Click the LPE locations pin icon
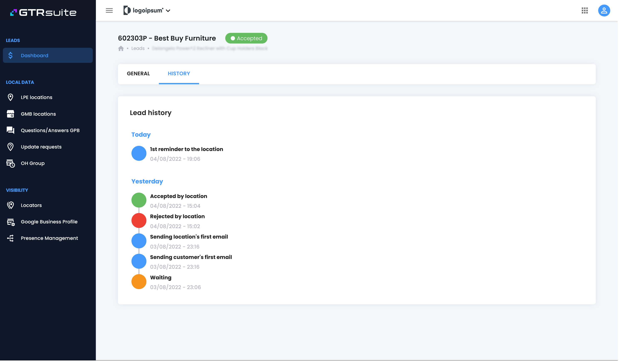The height and width of the screenshot is (364, 624). click(x=10, y=97)
